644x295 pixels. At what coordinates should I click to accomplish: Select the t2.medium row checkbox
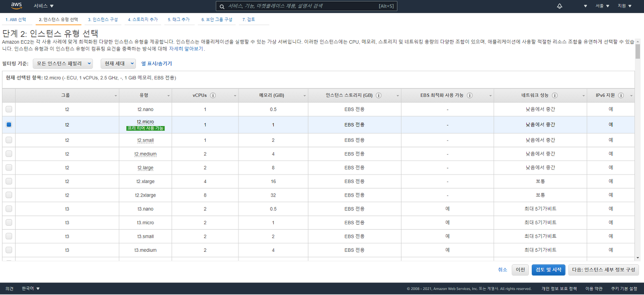click(9, 154)
